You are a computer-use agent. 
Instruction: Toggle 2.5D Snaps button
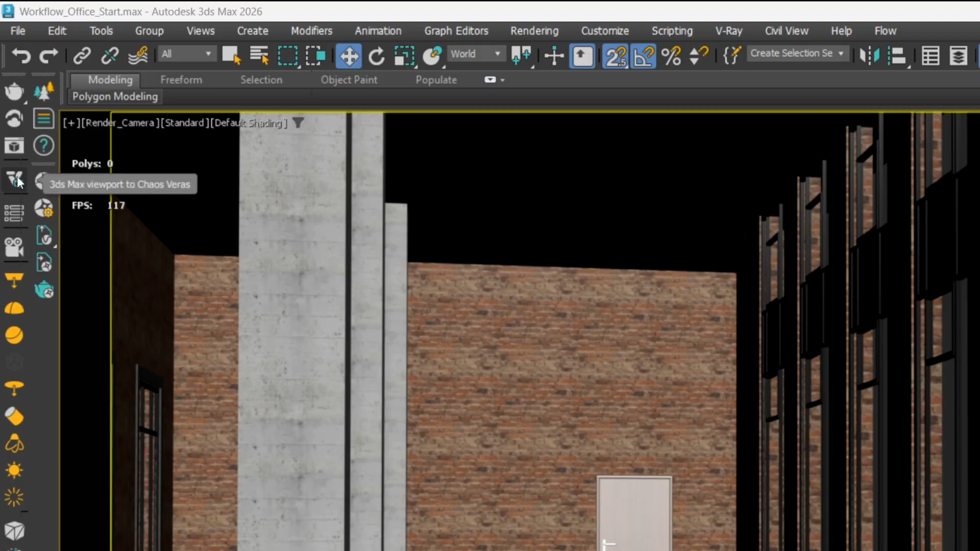click(615, 56)
